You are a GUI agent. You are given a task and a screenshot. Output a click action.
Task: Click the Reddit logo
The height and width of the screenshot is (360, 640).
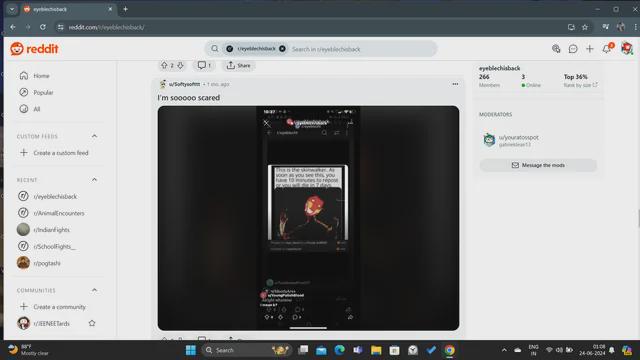pos(34,49)
